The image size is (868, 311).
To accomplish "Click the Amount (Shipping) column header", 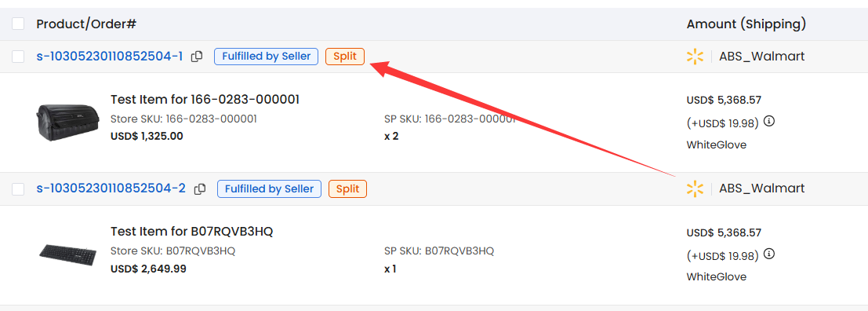I will point(746,24).
